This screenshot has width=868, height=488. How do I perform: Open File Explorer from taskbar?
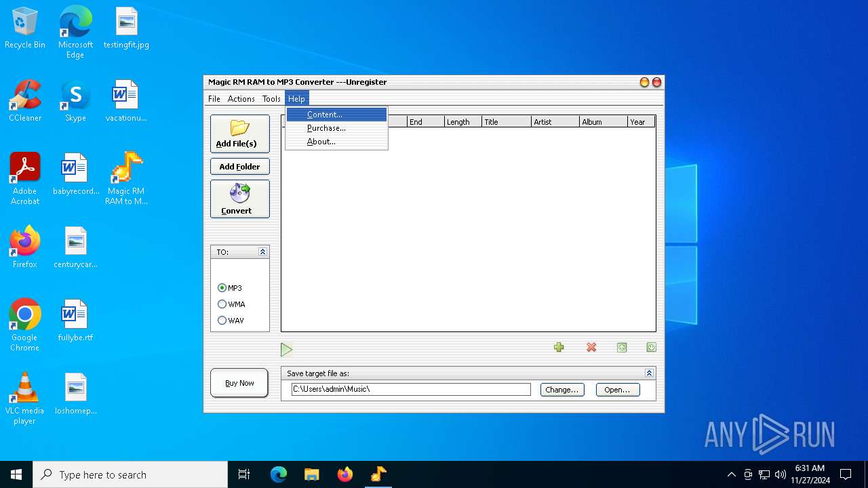click(x=312, y=474)
